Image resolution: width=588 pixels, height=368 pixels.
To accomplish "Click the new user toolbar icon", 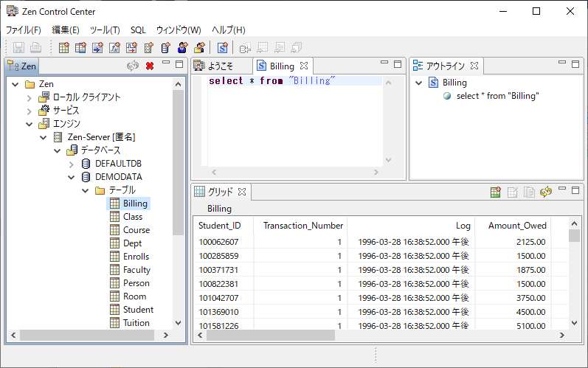I will 182,49.
